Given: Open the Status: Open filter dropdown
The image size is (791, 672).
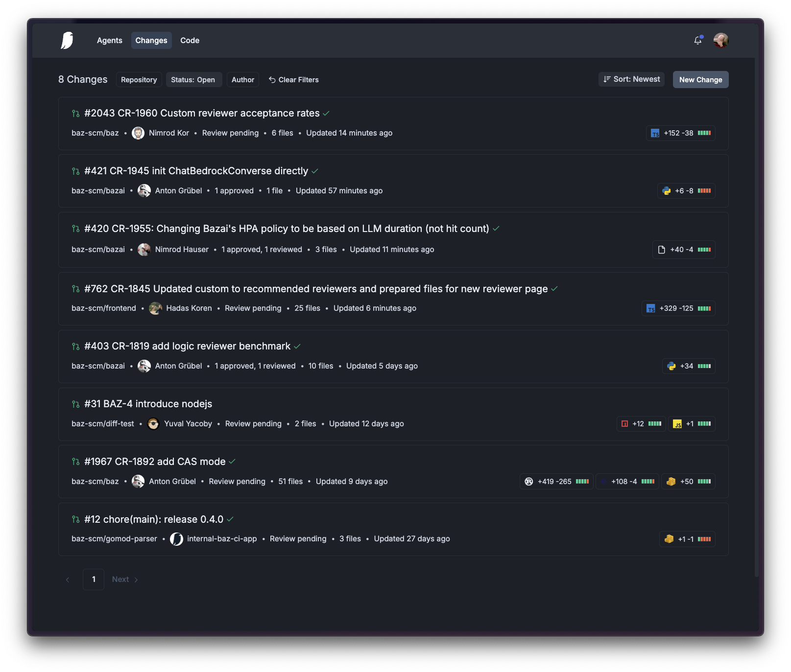Looking at the screenshot, I should tap(193, 80).
